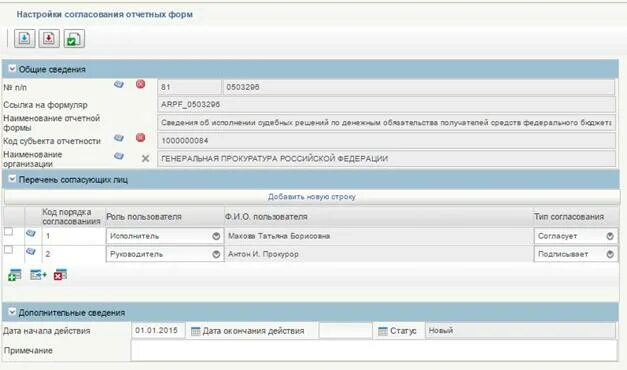Screen dimensions: 627x370
Task: Open role dropdown showing Исполнитель
Action: click(165, 236)
